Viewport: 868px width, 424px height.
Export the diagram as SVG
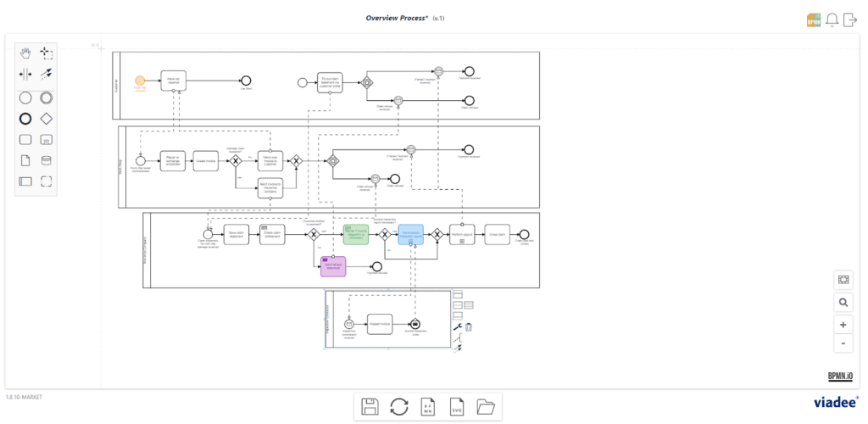click(457, 407)
